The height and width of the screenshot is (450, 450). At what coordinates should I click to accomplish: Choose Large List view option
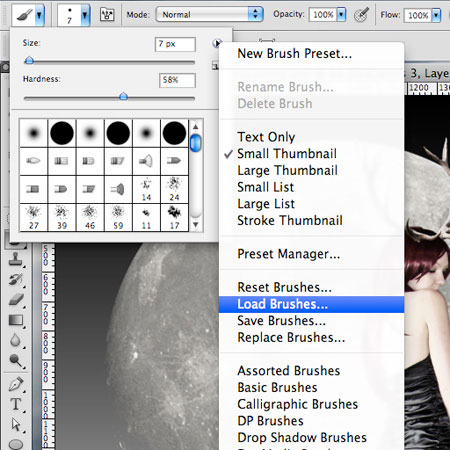(311, 204)
